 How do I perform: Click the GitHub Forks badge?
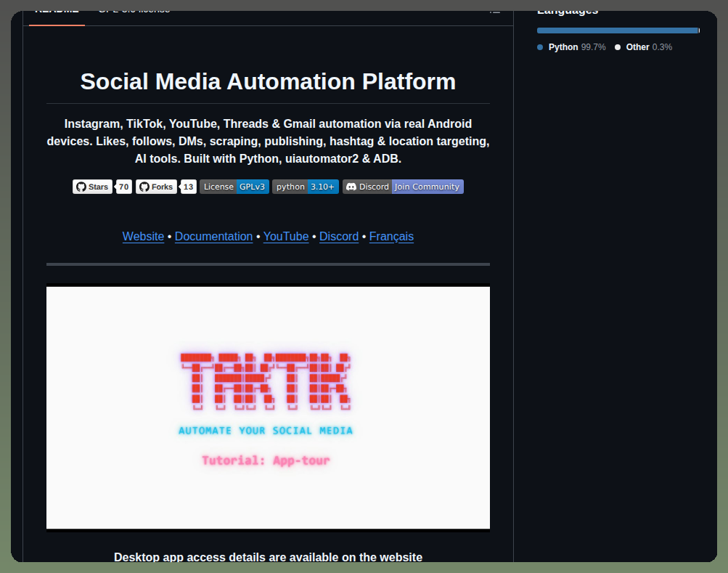[x=156, y=187]
